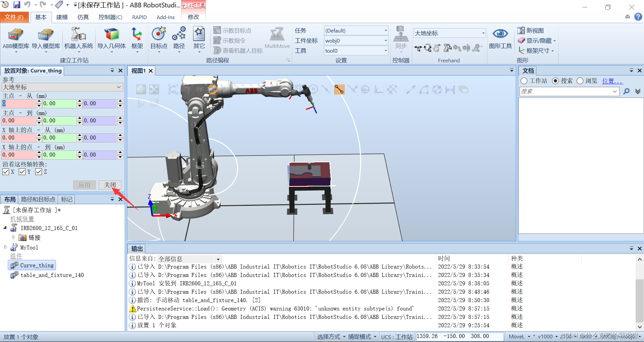The width and height of the screenshot is (644, 342).
Task: Collapse the IRB2600_12_165_C_01 tree node
Action: tap(5, 228)
